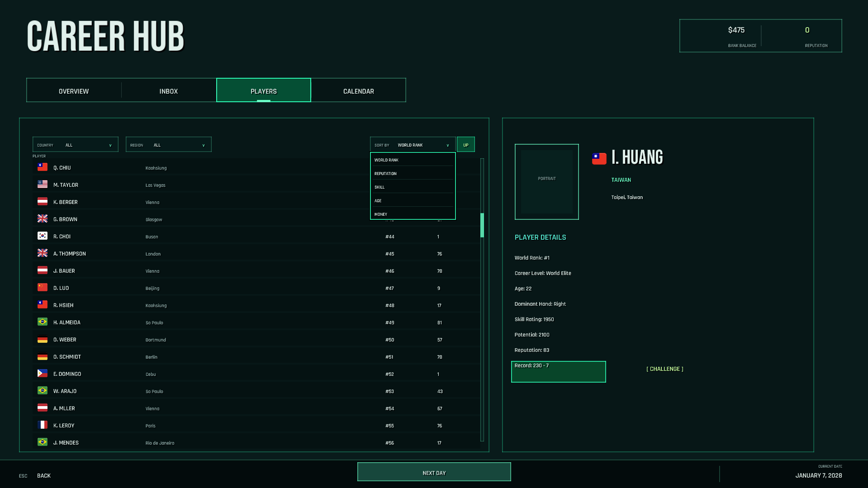The width and height of the screenshot is (868, 488).
Task: Open the Region filter dropdown
Action: (x=169, y=145)
